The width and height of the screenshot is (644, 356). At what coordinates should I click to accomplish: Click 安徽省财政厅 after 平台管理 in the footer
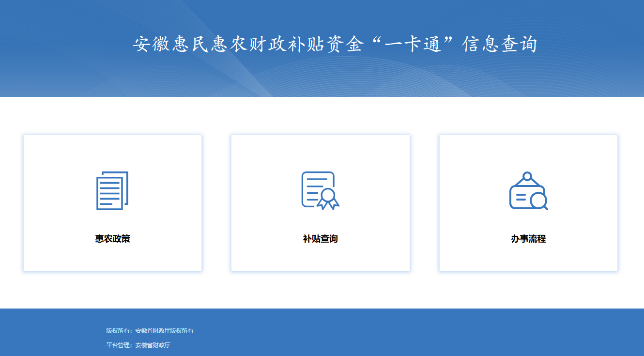153,345
